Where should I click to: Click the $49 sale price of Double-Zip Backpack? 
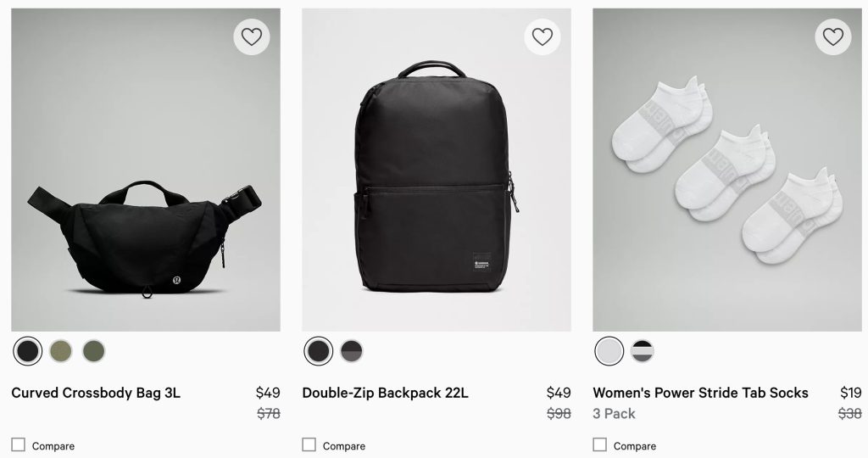559,393
